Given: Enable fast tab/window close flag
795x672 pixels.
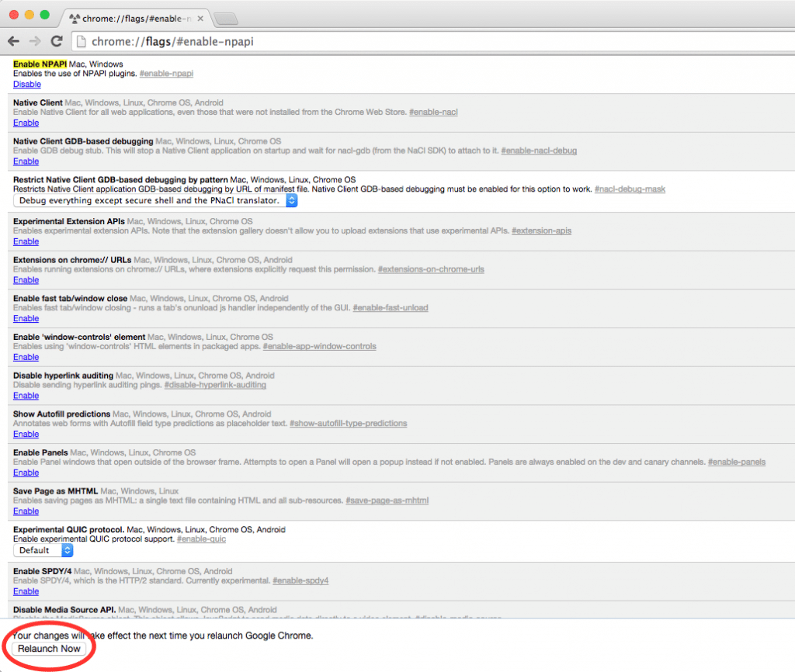Looking at the screenshot, I should (x=26, y=318).
